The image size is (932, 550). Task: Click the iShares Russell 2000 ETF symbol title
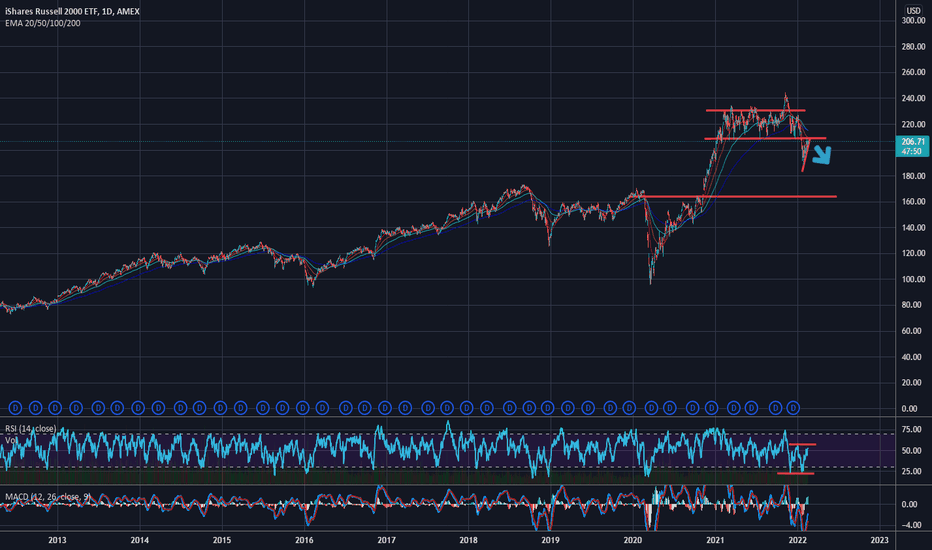click(73, 11)
